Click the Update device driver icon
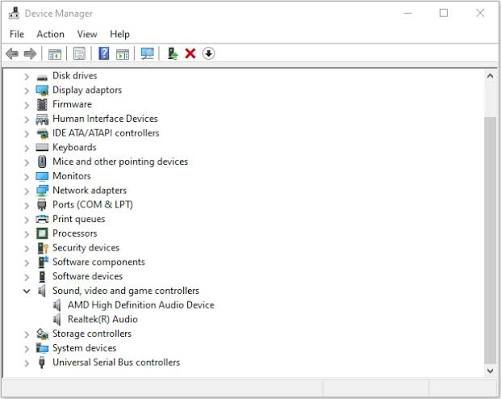This screenshot has width=501, height=399. coord(173,53)
